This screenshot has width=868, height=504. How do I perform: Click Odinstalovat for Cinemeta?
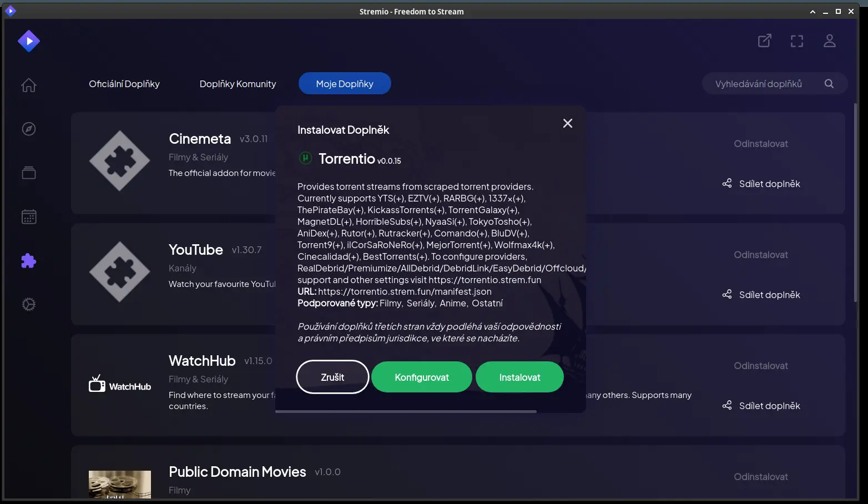tap(761, 144)
